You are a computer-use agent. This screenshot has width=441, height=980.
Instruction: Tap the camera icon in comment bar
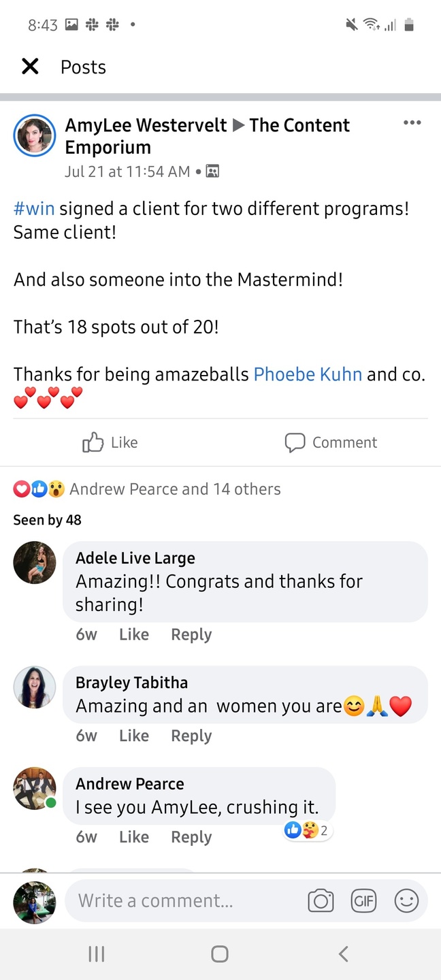click(x=321, y=901)
